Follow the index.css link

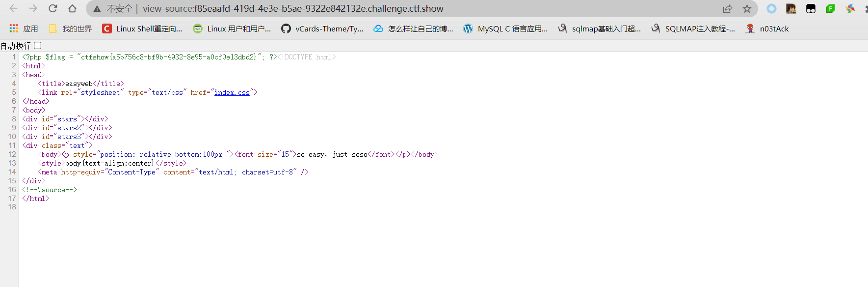pos(232,92)
